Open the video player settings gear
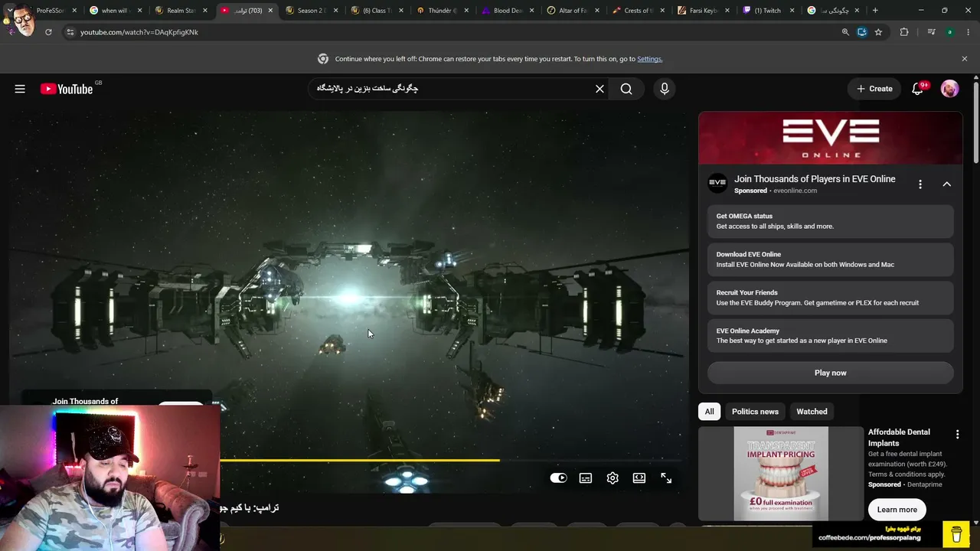Viewport: 980px width, 551px height. click(612, 478)
